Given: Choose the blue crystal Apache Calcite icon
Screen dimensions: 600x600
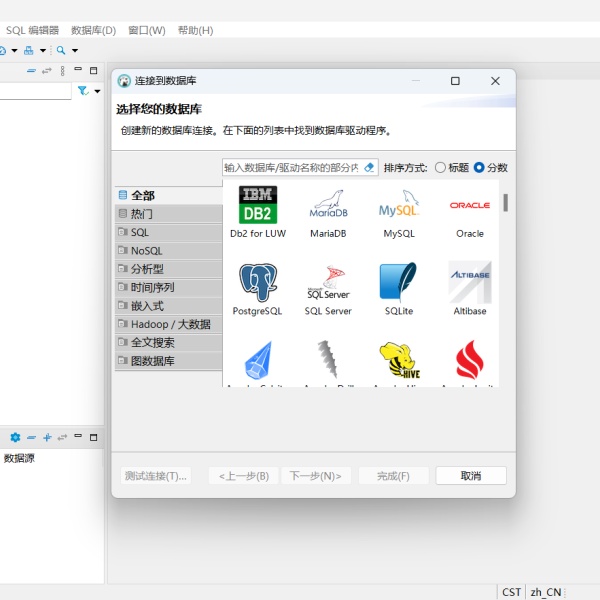Looking at the screenshot, I should pyautogui.click(x=258, y=360).
